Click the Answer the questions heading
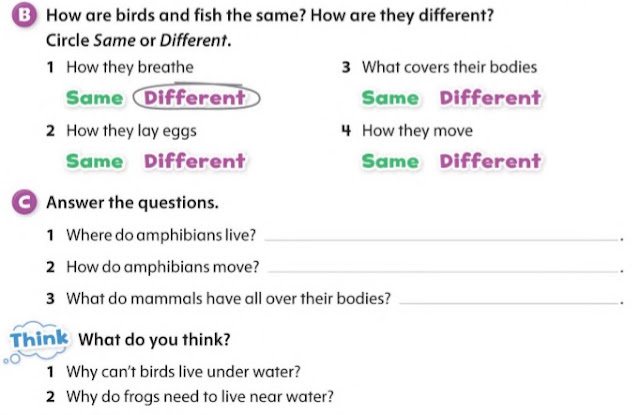The image size is (640, 415). [132, 203]
